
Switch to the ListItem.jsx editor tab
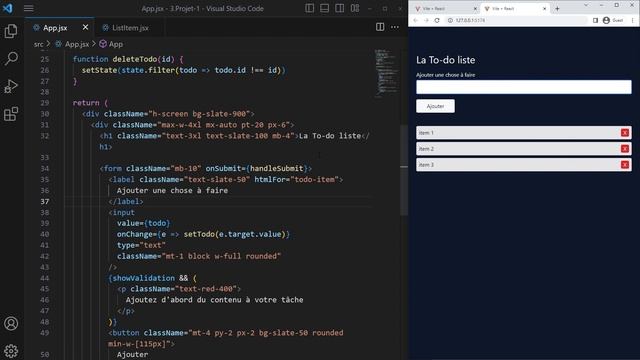130,28
